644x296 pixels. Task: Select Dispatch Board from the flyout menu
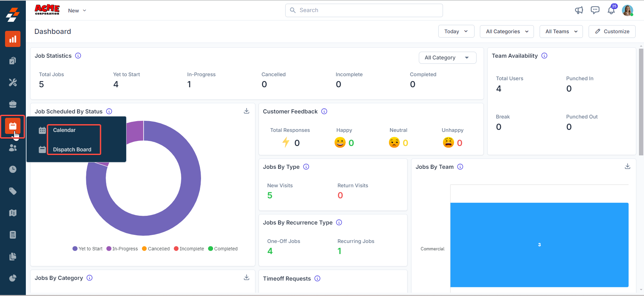[72, 150]
